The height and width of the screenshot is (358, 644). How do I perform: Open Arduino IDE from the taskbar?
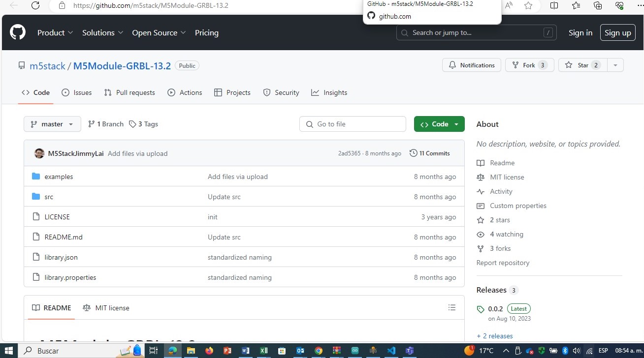(355, 351)
